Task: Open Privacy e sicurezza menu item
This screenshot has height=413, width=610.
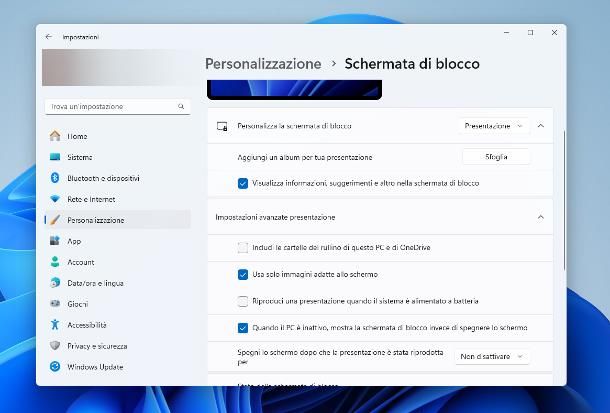Action: tap(96, 346)
